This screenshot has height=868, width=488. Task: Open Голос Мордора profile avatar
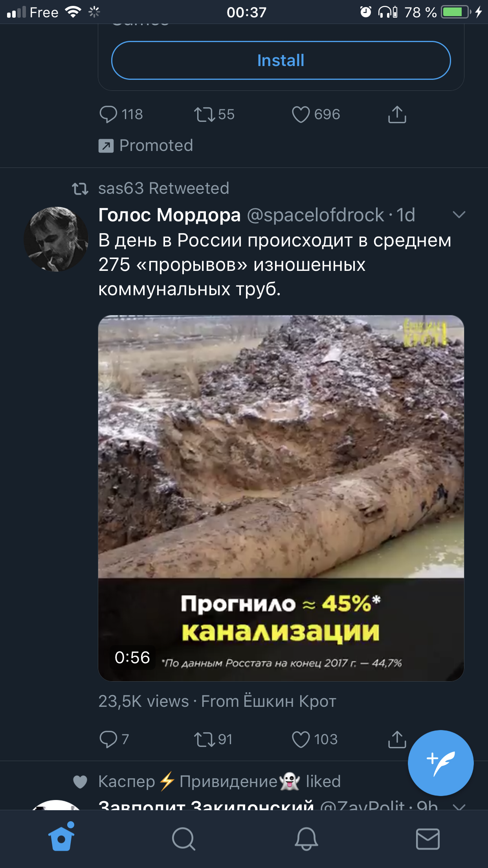coord(56,239)
